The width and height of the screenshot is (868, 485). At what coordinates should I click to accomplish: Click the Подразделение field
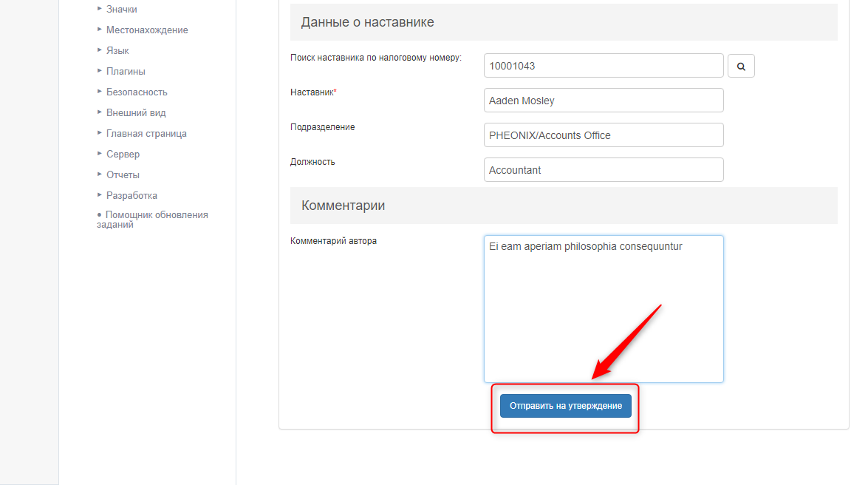pos(604,135)
